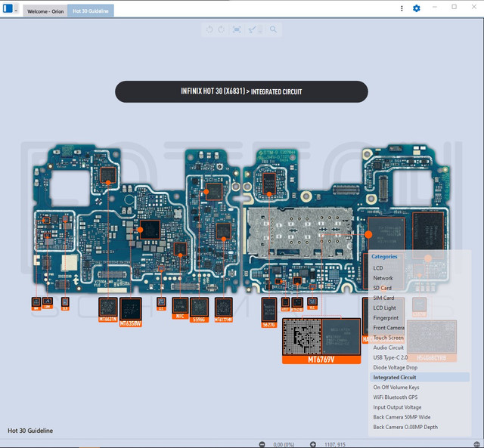Click the zoom out minus icon
The width and height of the screenshot is (484, 448).
tap(262, 444)
